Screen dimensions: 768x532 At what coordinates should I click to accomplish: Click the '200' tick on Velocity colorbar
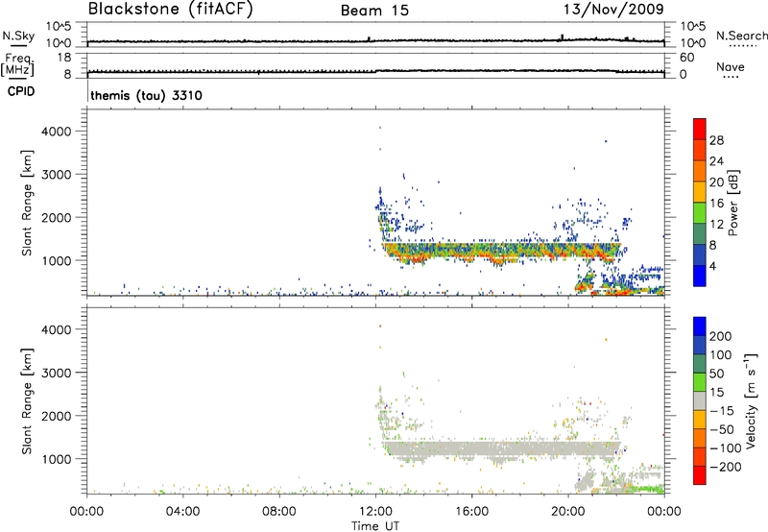click(x=721, y=336)
